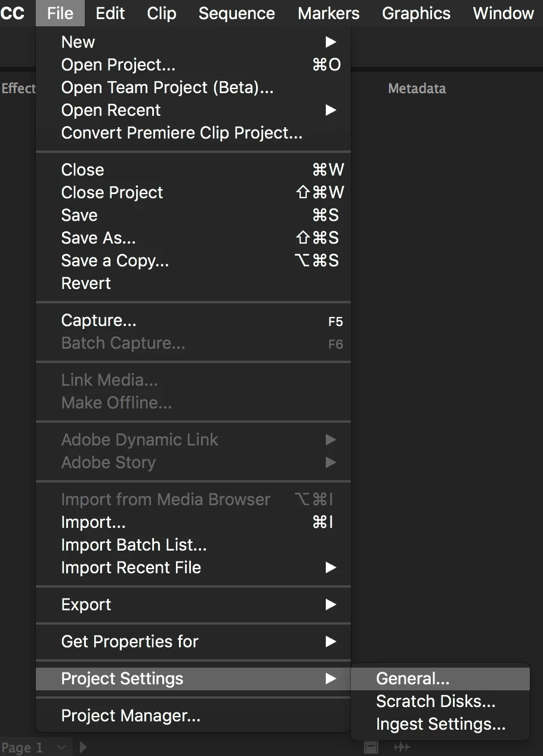Expand the Export submenu
Image resolution: width=543 pixels, height=756 pixels.
[x=193, y=604]
